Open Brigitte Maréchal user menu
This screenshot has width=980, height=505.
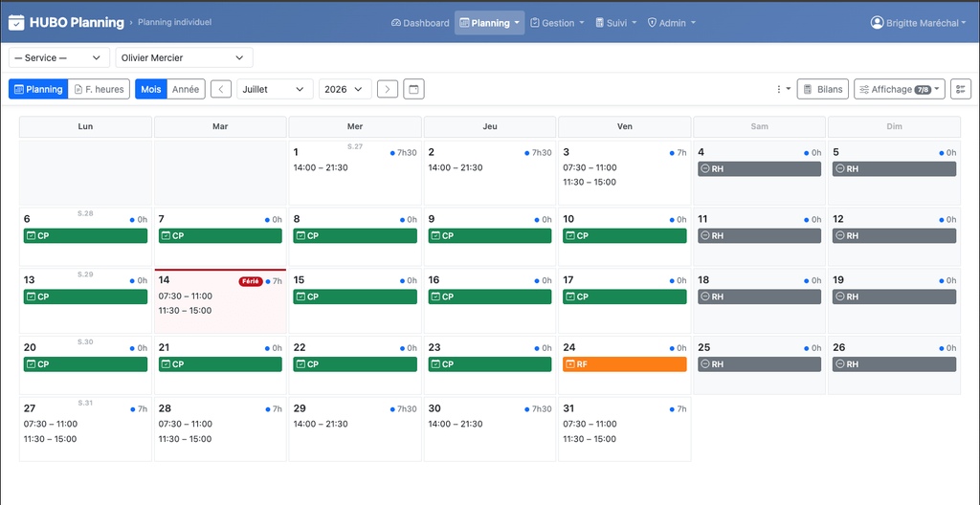tap(920, 23)
